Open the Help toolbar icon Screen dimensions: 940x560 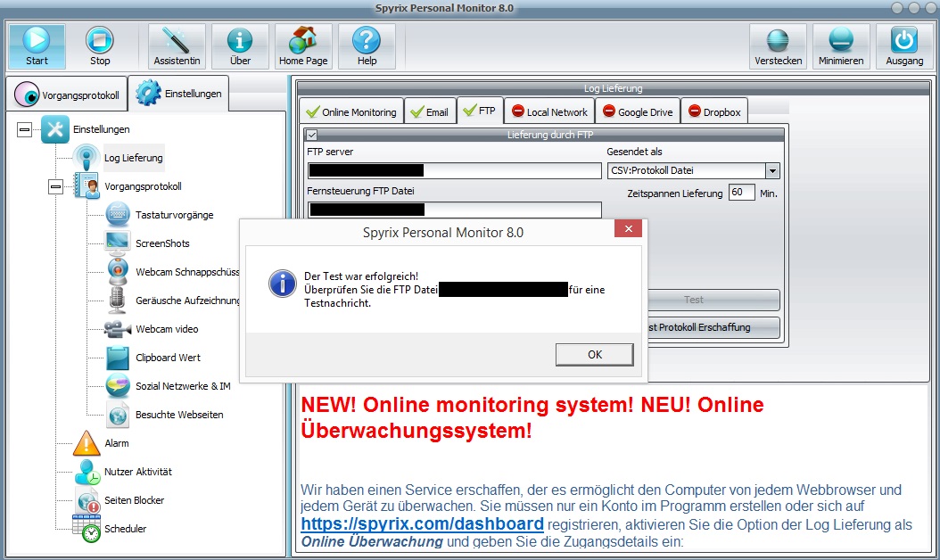367,41
